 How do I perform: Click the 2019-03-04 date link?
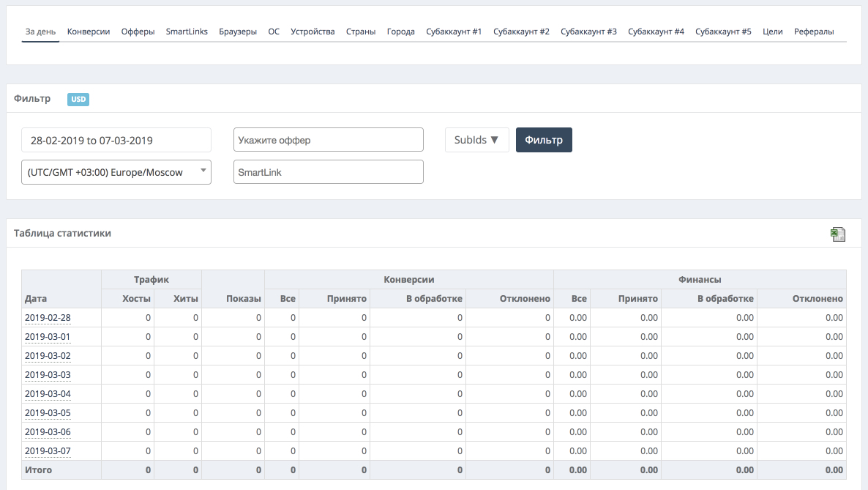pos(48,394)
